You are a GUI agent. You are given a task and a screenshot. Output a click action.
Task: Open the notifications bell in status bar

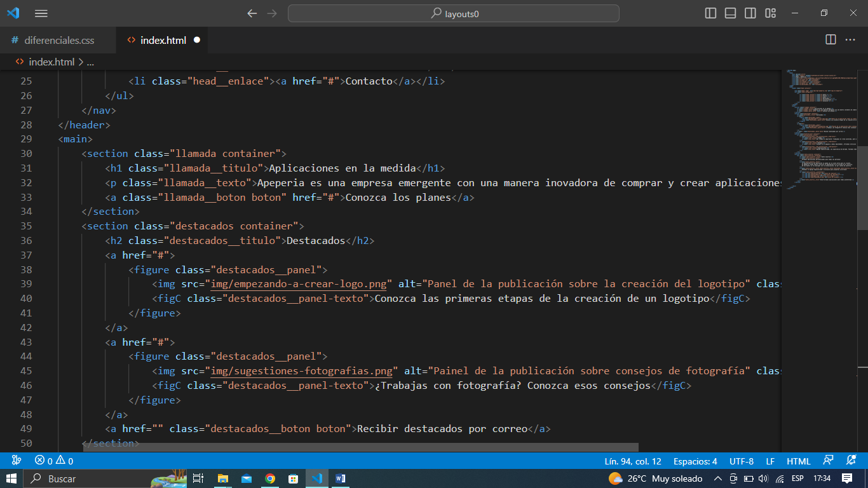point(851,461)
